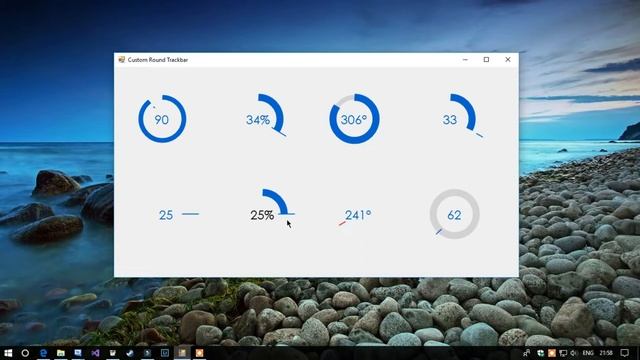Image resolution: width=640 pixels, height=360 pixels.
Task: Click the ENG language indicator
Action: click(588, 353)
